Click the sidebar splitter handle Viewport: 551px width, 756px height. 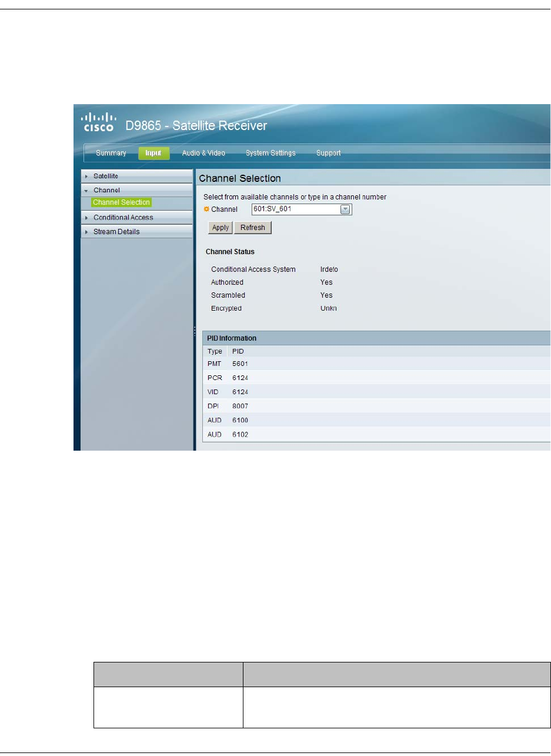[x=195, y=332]
